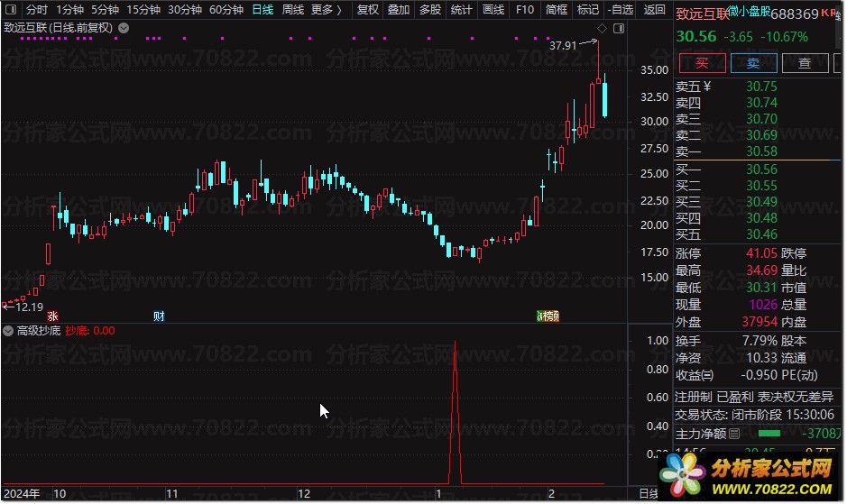The width and height of the screenshot is (847, 504).
Task: Open 统计 statistics tool
Action: pyautogui.click(x=461, y=10)
